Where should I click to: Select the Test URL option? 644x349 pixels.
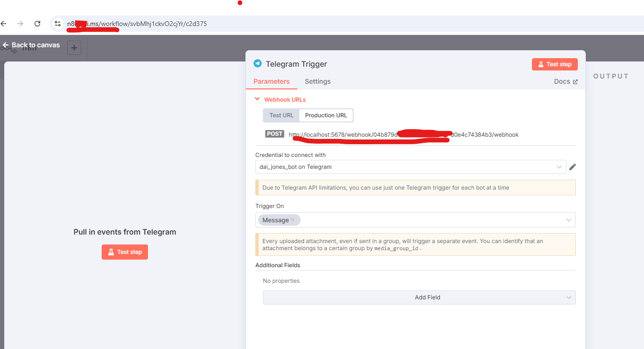pos(281,115)
